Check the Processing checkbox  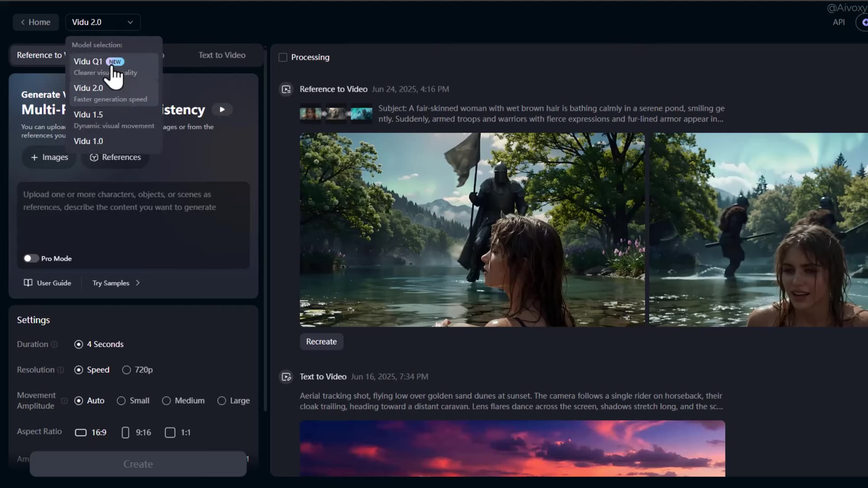coord(283,57)
